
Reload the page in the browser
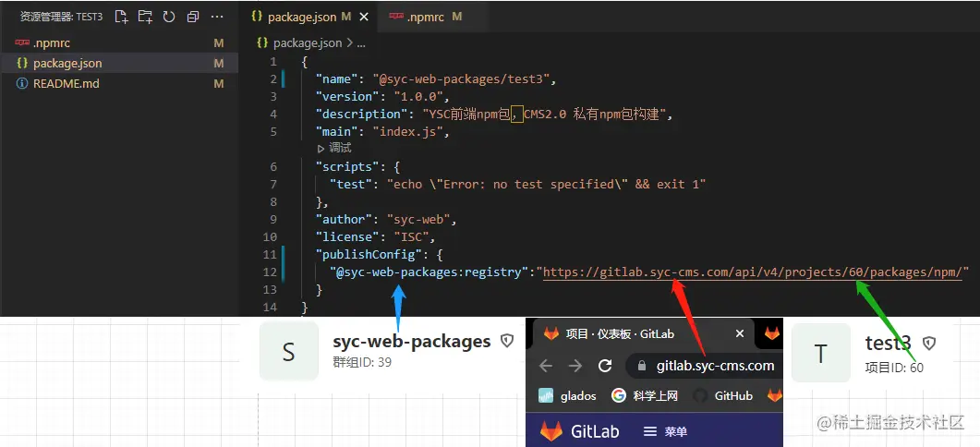[x=605, y=366]
